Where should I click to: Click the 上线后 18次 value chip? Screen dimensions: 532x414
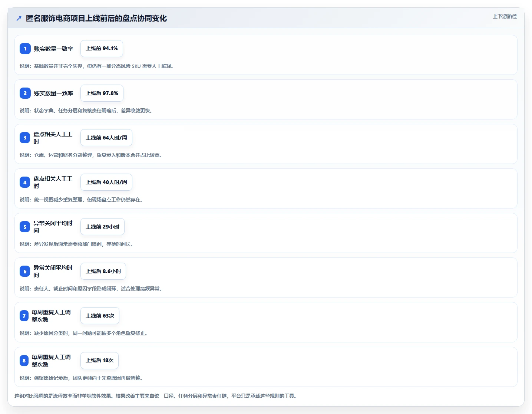(99, 361)
